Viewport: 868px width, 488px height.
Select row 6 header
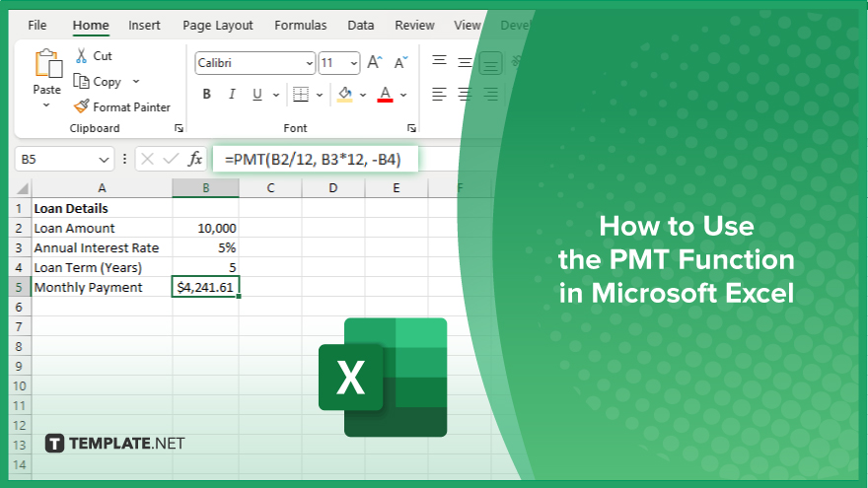point(20,307)
